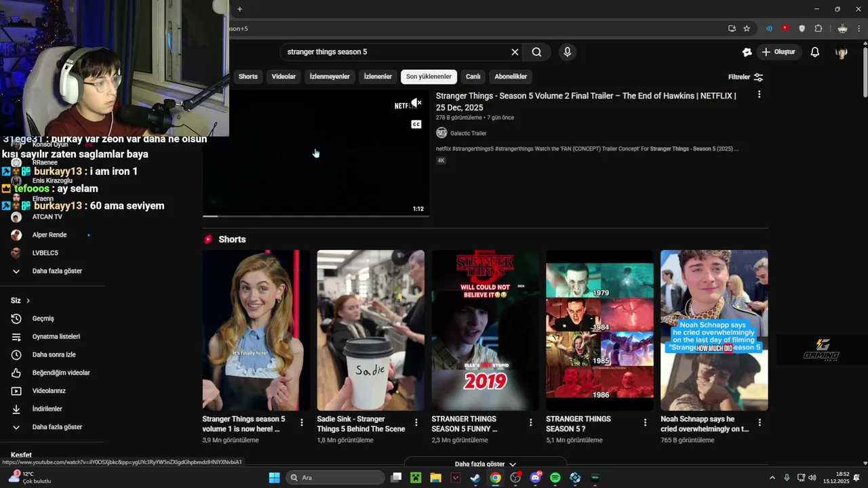Open the 2019 Stranger Things short thumbnail
The height and width of the screenshot is (488, 868).
click(x=485, y=330)
